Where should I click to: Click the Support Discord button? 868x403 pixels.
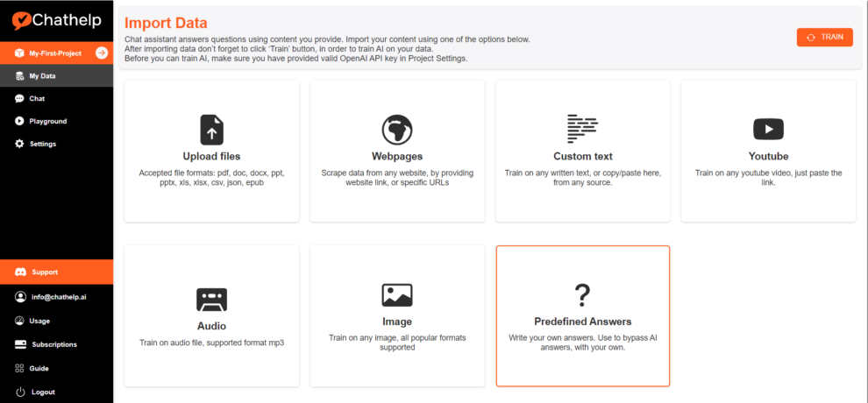point(45,272)
